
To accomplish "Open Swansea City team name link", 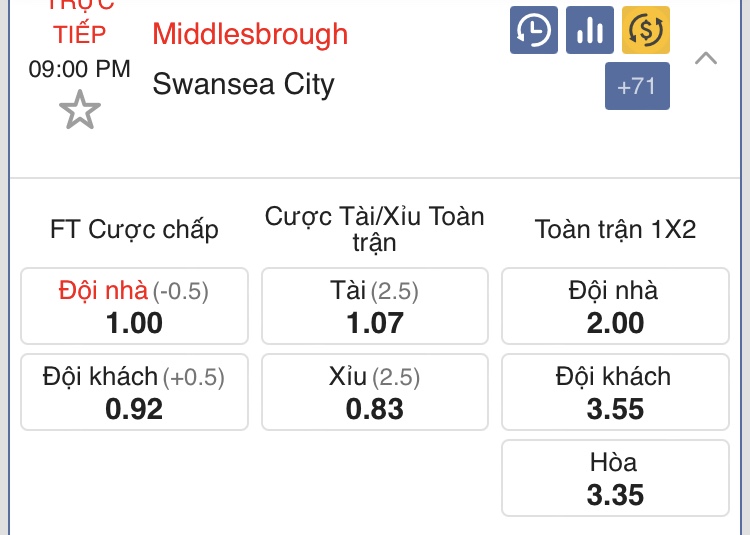I will click(243, 84).
